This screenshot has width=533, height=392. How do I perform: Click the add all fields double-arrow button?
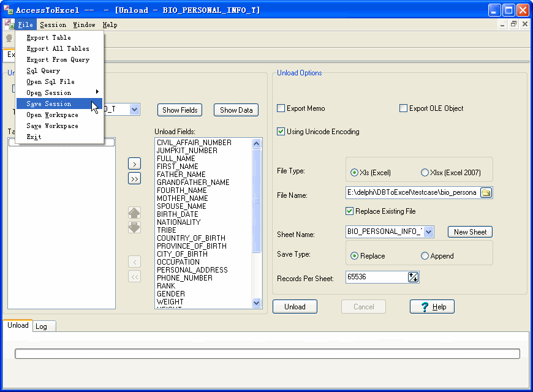tap(134, 178)
